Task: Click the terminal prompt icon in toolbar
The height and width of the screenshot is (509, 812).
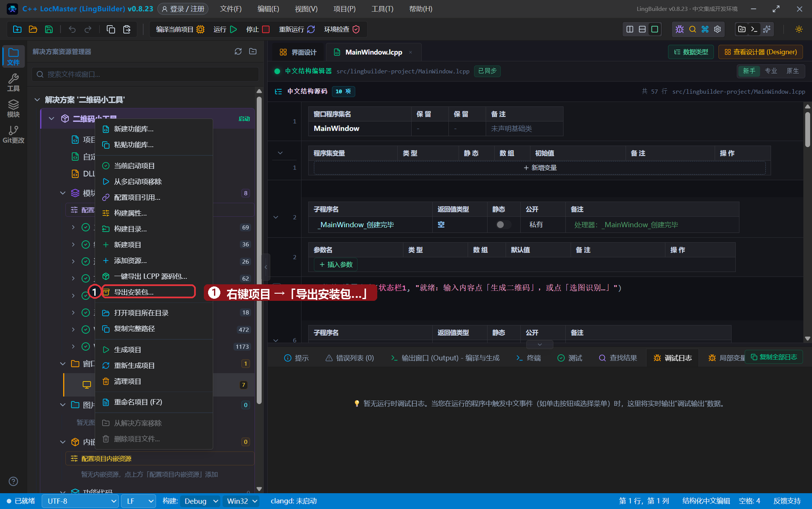Action: tap(754, 29)
